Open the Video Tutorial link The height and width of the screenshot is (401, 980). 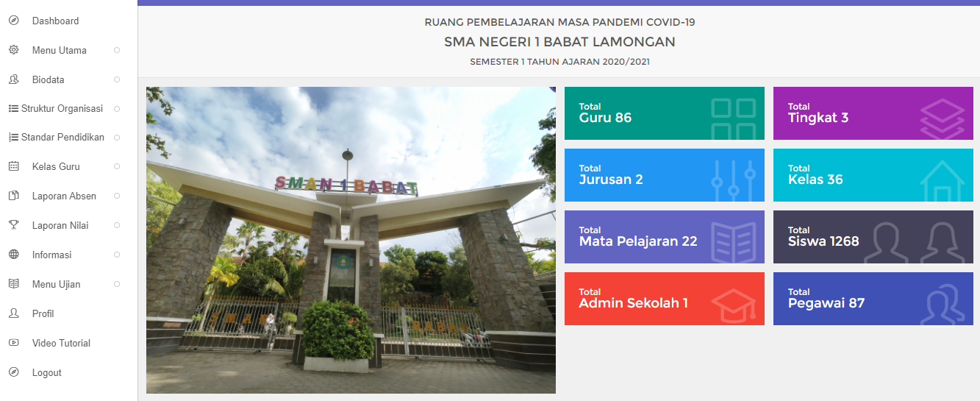tap(61, 344)
